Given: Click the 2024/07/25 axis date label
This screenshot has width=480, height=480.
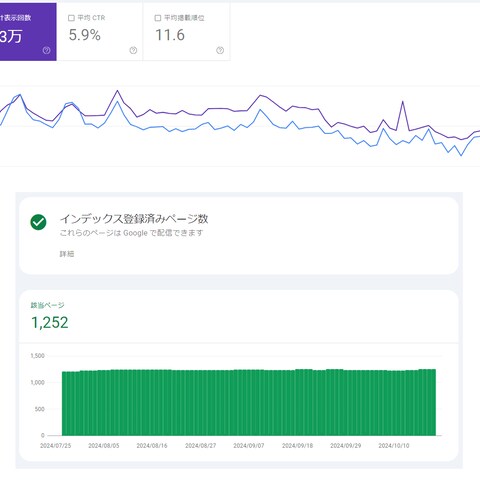Looking at the screenshot, I should [56, 446].
